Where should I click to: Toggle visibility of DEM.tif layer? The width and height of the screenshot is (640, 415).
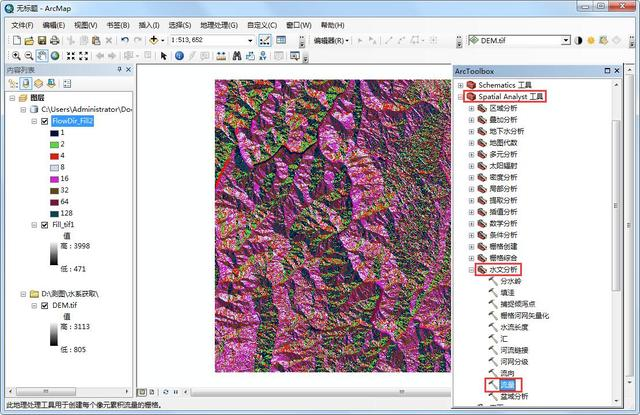(x=45, y=306)
